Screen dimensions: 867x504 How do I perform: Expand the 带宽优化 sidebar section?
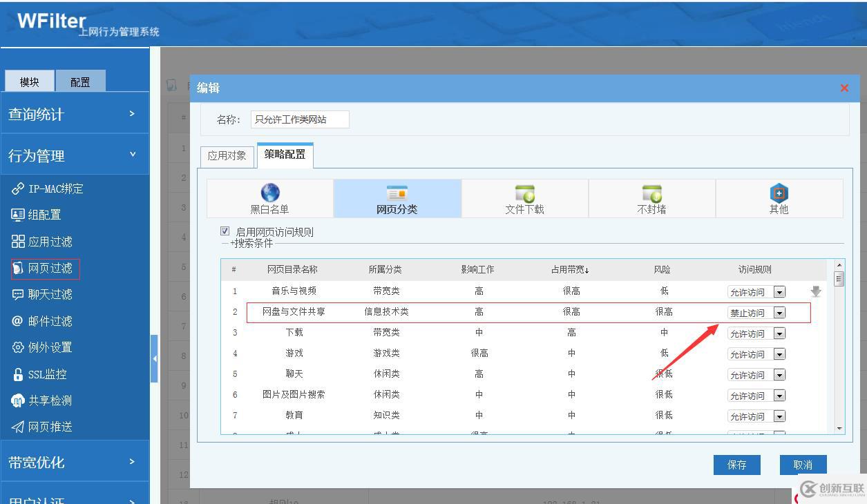[x=75, y=462]
